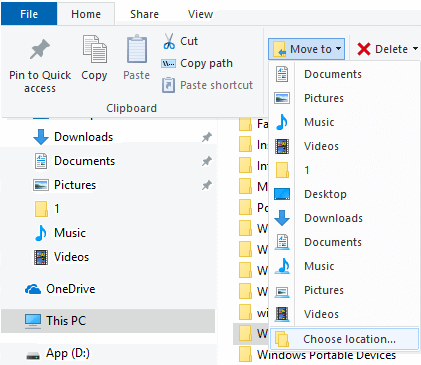421x365 pixels.
Task: Unpin Documents via its pin icon
Action: point(207,161)
